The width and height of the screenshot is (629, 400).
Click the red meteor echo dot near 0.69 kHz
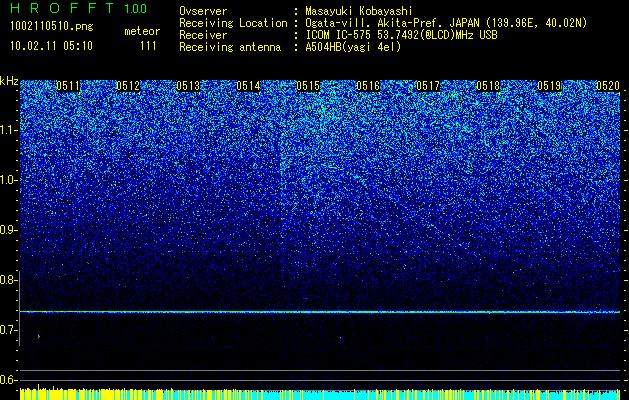point(39,337)
